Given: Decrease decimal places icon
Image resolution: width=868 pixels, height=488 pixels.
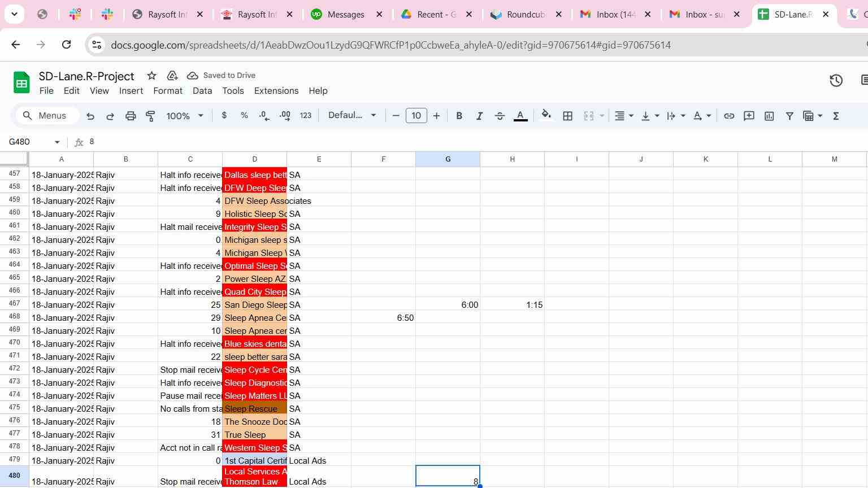Looking at the screenshot, I should tap(264, 116).
